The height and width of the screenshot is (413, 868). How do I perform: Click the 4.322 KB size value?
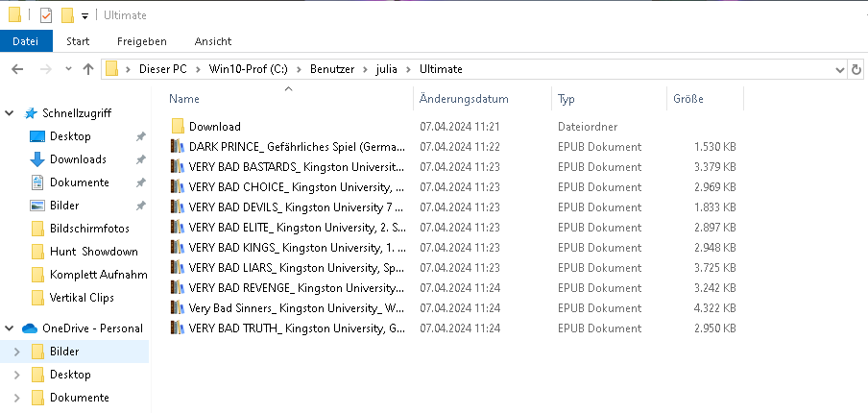(714, 307)
